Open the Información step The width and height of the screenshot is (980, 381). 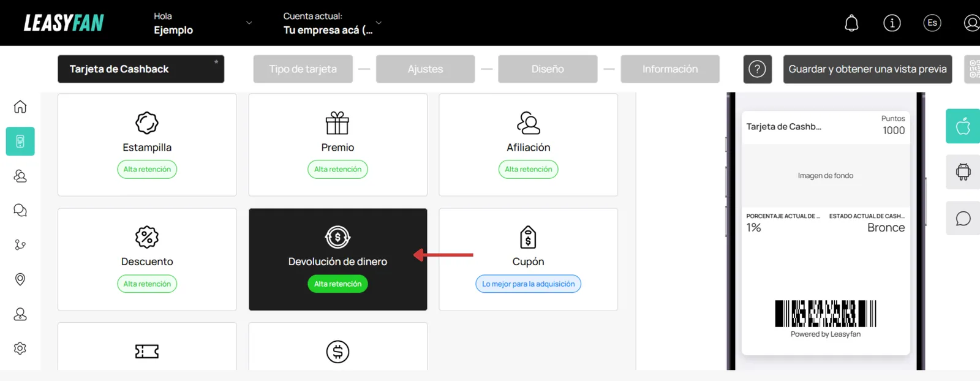point(670,69)
